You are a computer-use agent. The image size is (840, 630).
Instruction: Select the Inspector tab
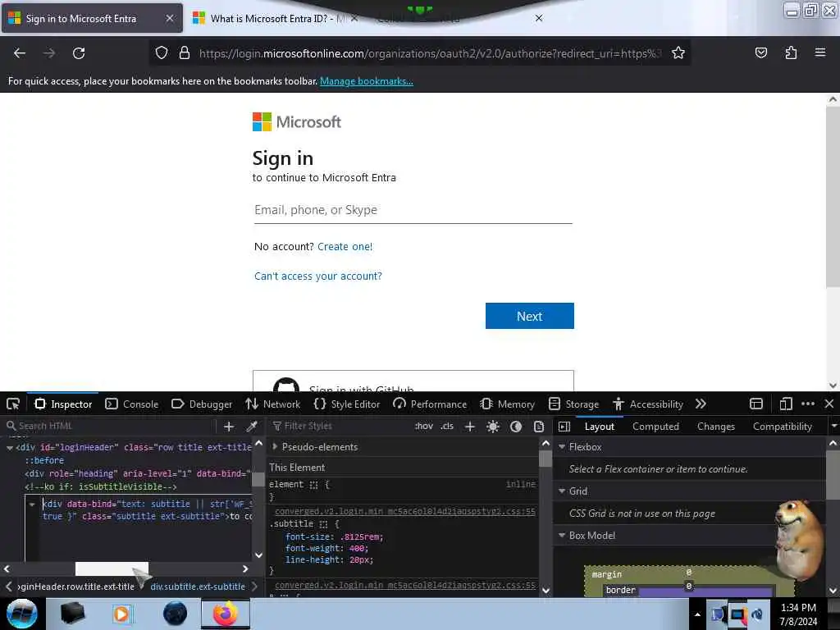click(x=63, y=404)
